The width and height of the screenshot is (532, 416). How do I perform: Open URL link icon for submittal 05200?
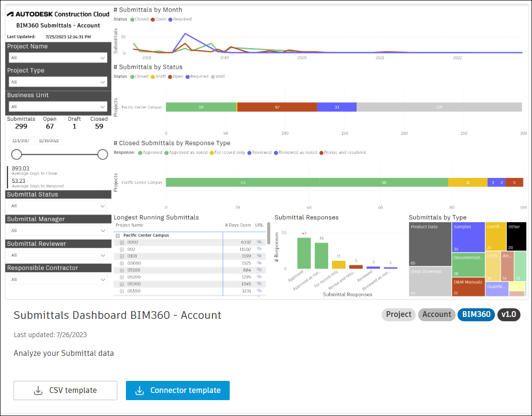pyautogui.click(x=259, y=277)
